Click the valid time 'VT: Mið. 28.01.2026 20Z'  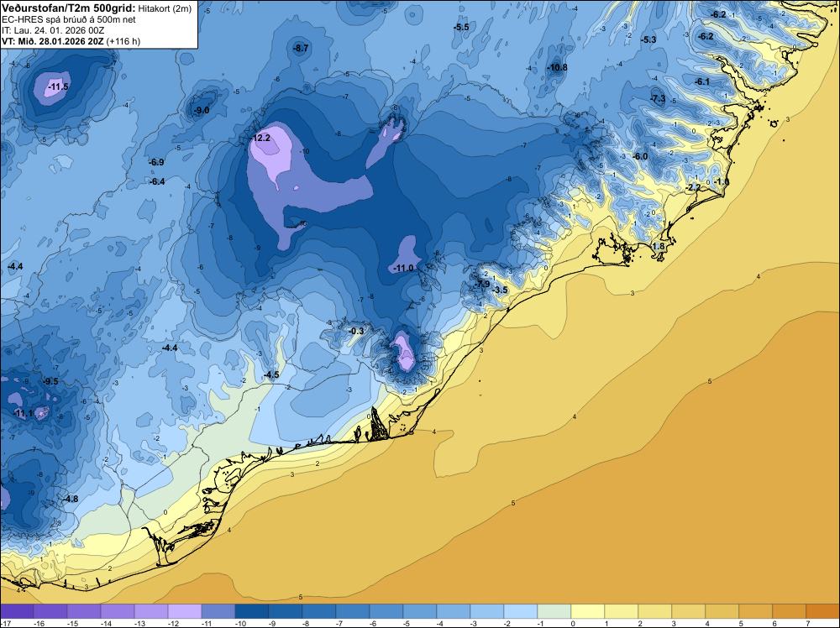tap(53, 41)
